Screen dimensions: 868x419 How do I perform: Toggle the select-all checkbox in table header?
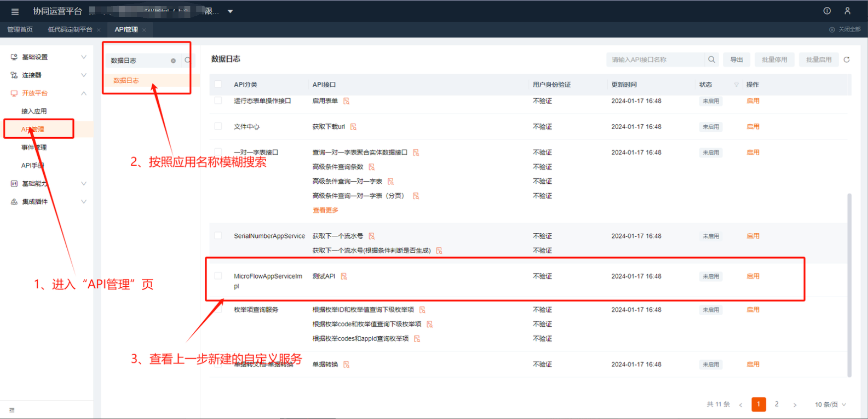pyautogui.click(x=218, y=84)
